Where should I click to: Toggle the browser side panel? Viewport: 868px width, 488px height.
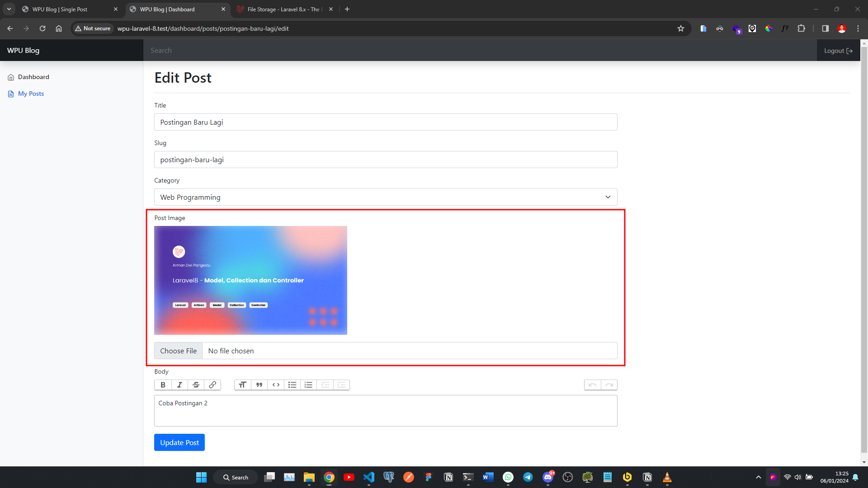pyautogui.click(x=825, y=28)
